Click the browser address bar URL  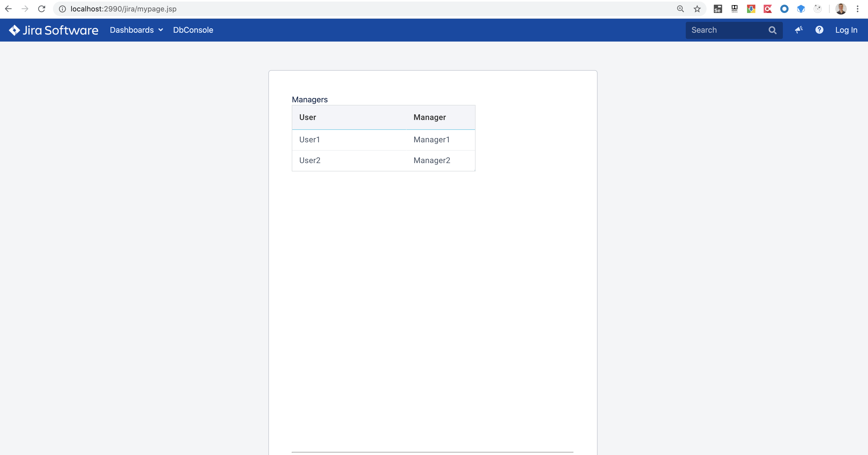point(123,9)
